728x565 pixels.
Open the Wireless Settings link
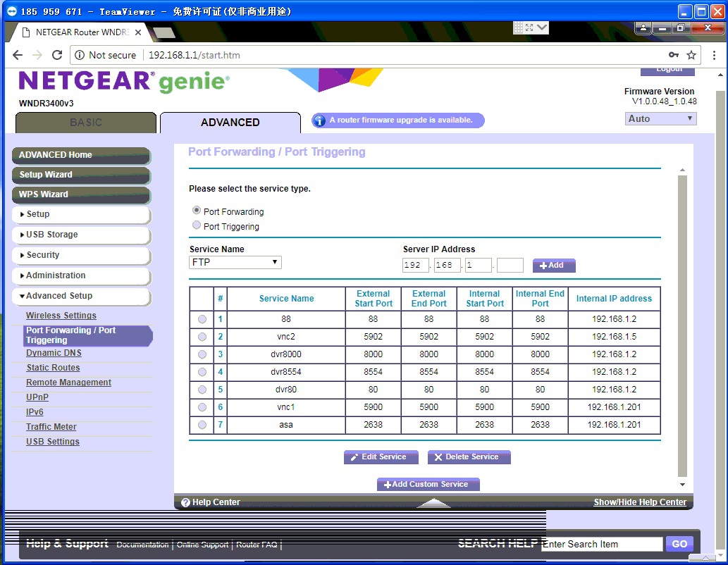click(x=61, y=316)
